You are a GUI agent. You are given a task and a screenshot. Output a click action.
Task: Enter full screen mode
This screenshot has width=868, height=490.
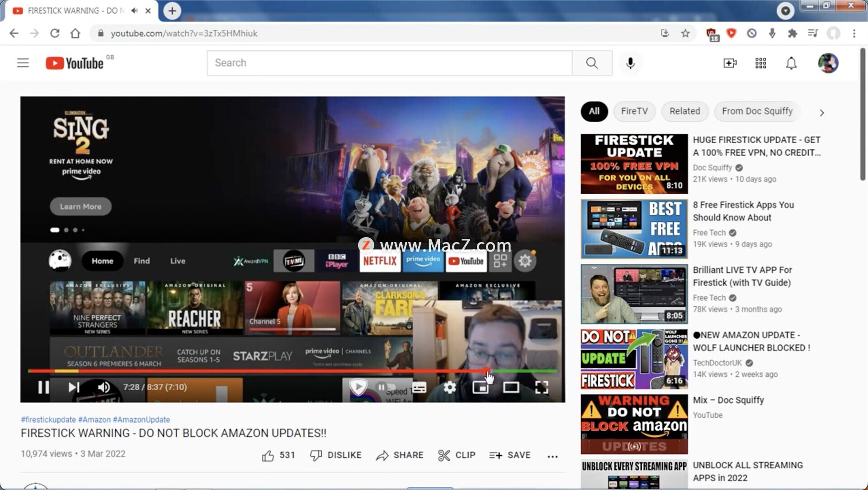coord(542,387)
